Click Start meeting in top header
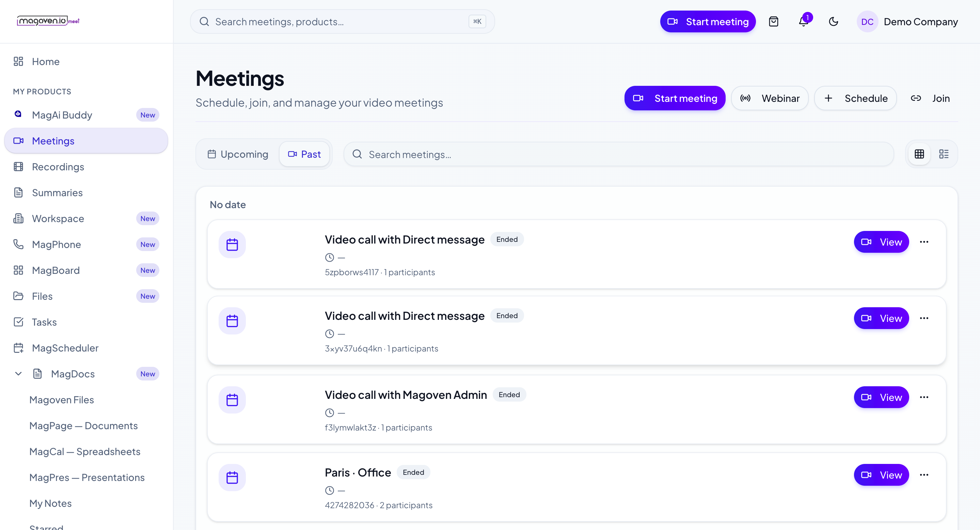980x530 pixels. coord(708,22)
